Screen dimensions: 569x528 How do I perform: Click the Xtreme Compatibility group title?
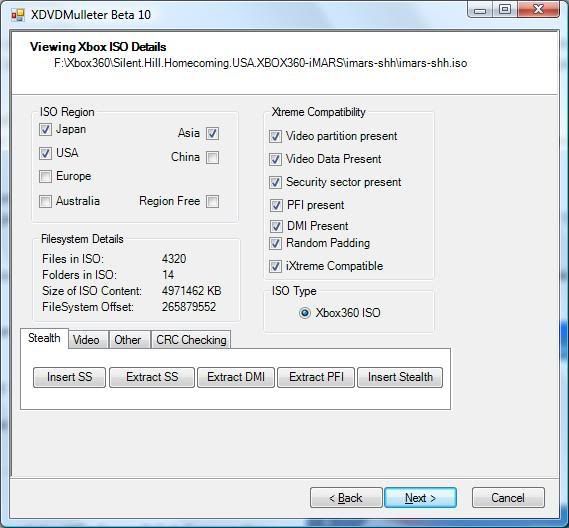[x=319, y=112]
